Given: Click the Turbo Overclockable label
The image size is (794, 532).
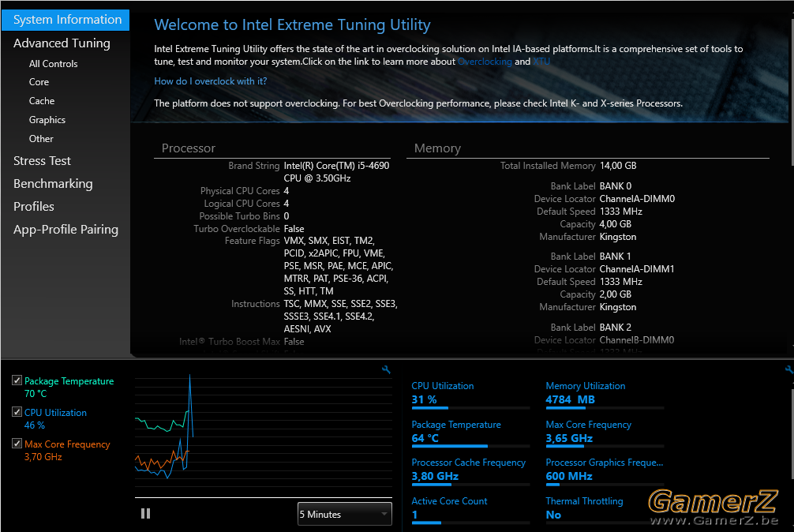Looking at the screenshot, I should 237,229.
